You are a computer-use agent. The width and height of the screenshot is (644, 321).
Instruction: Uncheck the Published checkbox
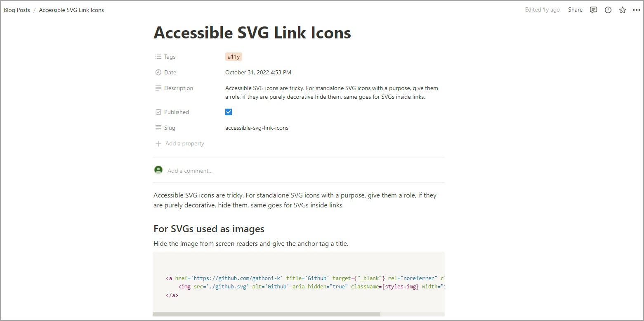pyautogui.click(x=229, y=112)
